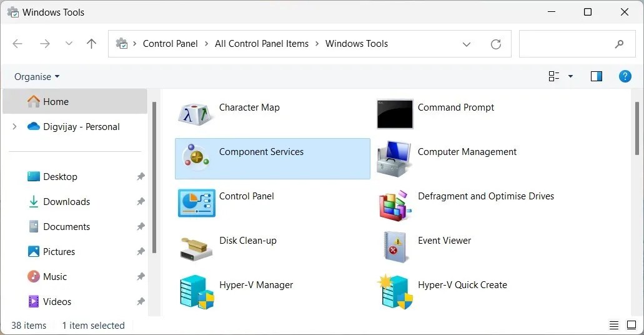The image size is (644, 335).
Task: Unpin Music using its pin icon
Action: click(x=141, y=276)
